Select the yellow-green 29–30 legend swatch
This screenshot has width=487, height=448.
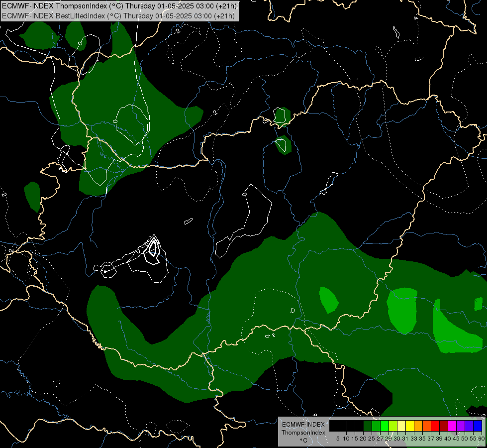click(393, 426)
